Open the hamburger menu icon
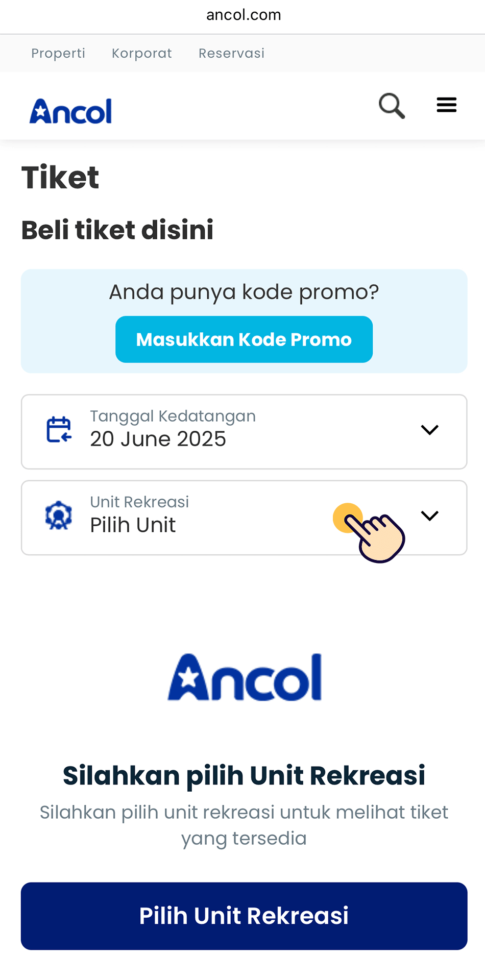 [x=446, y=105]
